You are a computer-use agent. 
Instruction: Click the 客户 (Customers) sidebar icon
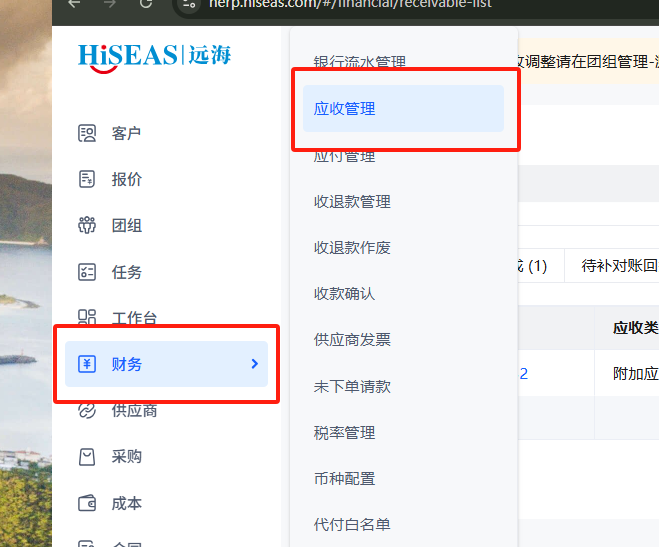click(x=87, y=133)
